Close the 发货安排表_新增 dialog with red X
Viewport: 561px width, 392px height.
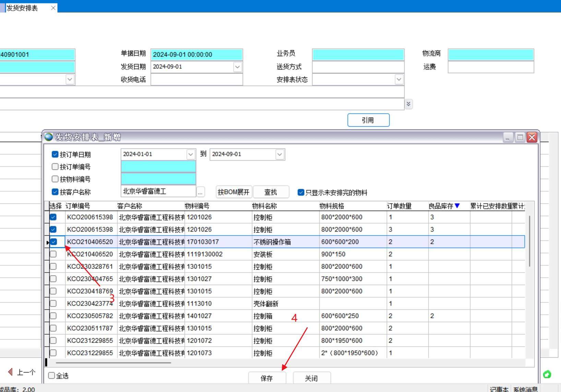(532, 138)
